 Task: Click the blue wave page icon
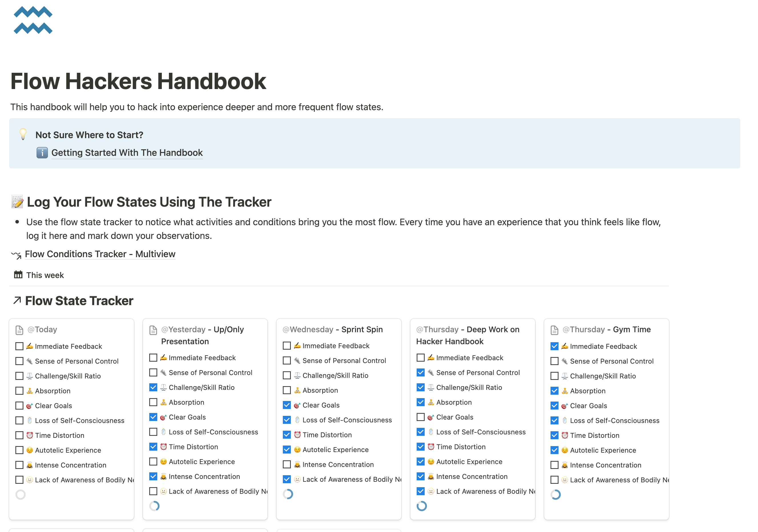[x=33, y=20]
